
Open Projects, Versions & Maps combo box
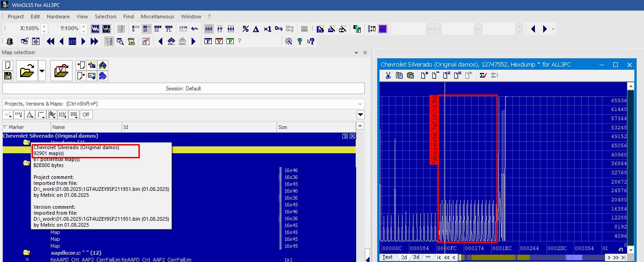pyautogui.click(x=183, y=104)
